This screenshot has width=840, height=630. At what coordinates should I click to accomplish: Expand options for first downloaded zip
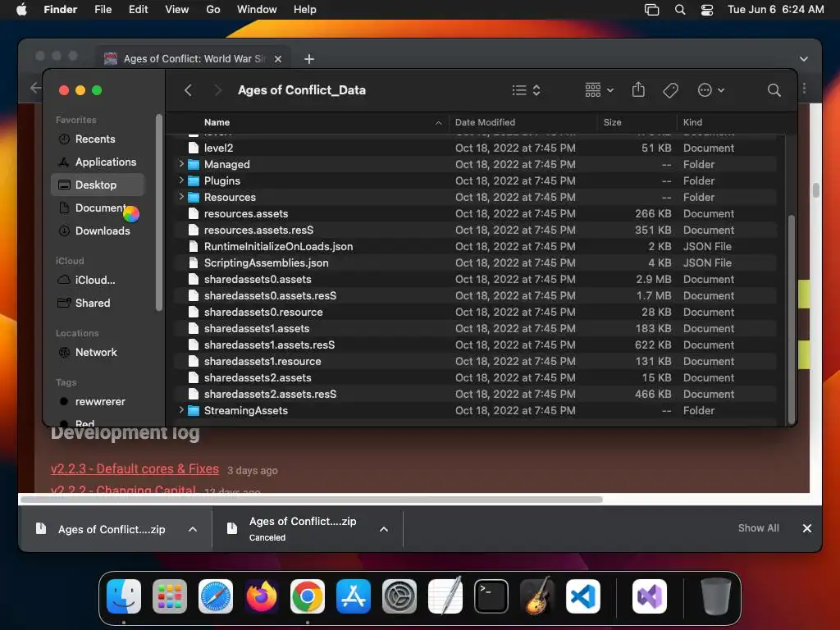193,529
